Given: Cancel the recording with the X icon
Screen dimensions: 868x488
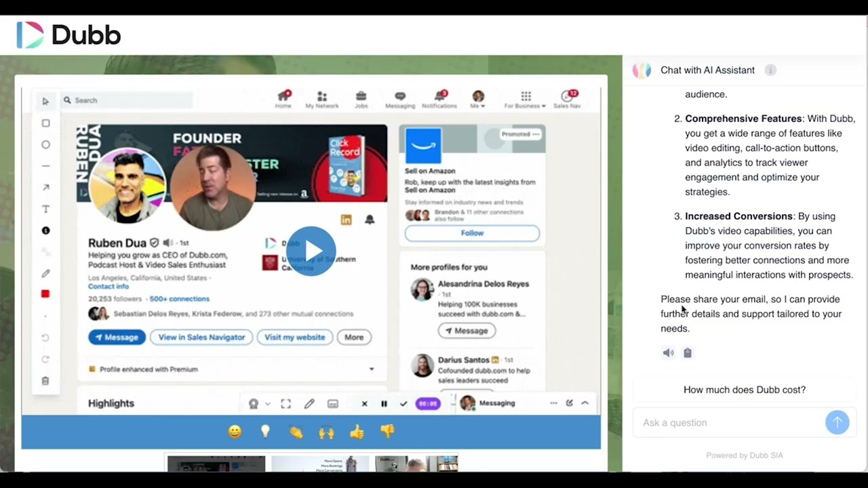Looking at the screenshot, I should click(x=364, y=403).
